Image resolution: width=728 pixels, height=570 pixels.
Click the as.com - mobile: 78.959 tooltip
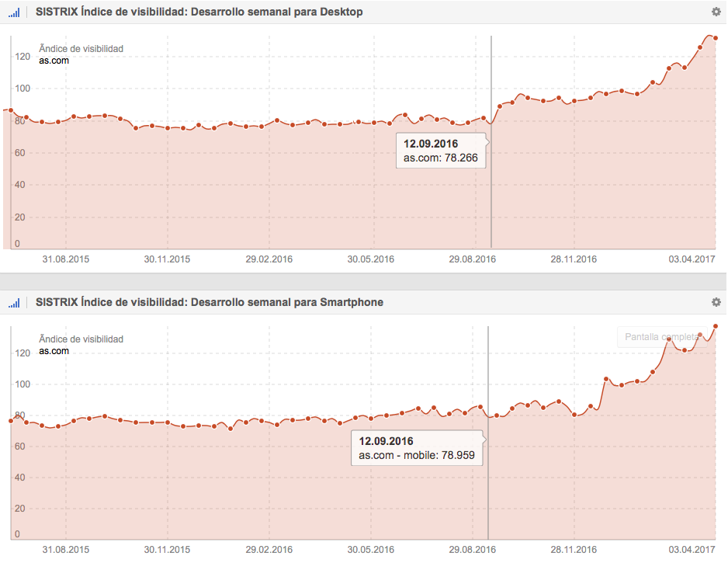pyautogui.click(x=417, y=448)
